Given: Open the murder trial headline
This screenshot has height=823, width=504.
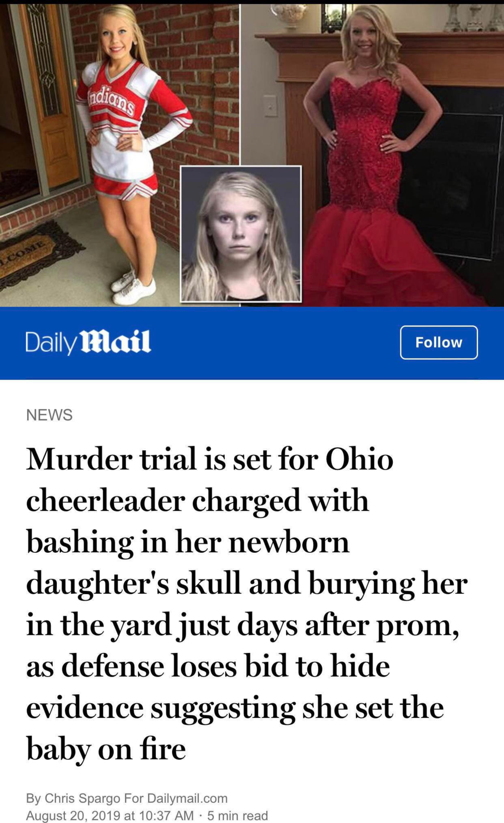Looking at the screenshot, I should 246,604.
